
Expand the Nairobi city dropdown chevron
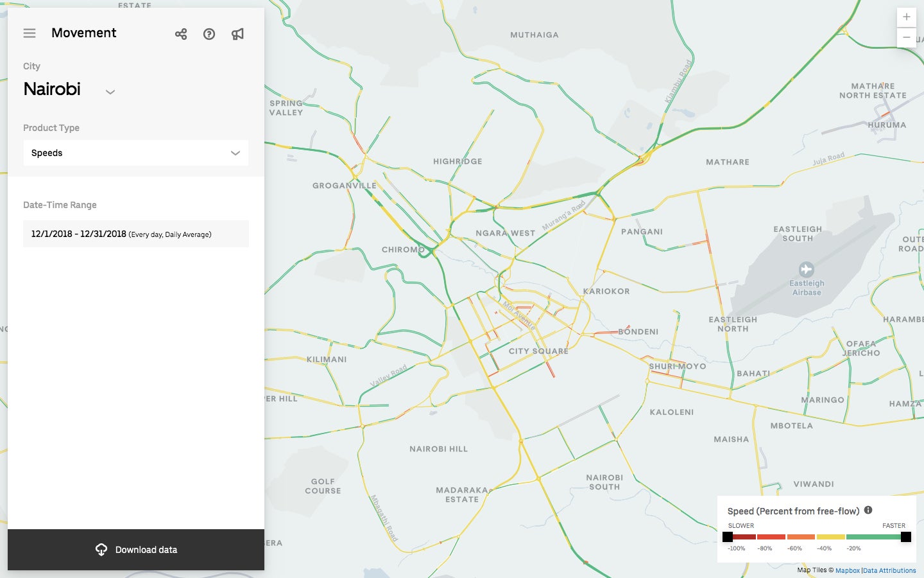coord(110,92)
